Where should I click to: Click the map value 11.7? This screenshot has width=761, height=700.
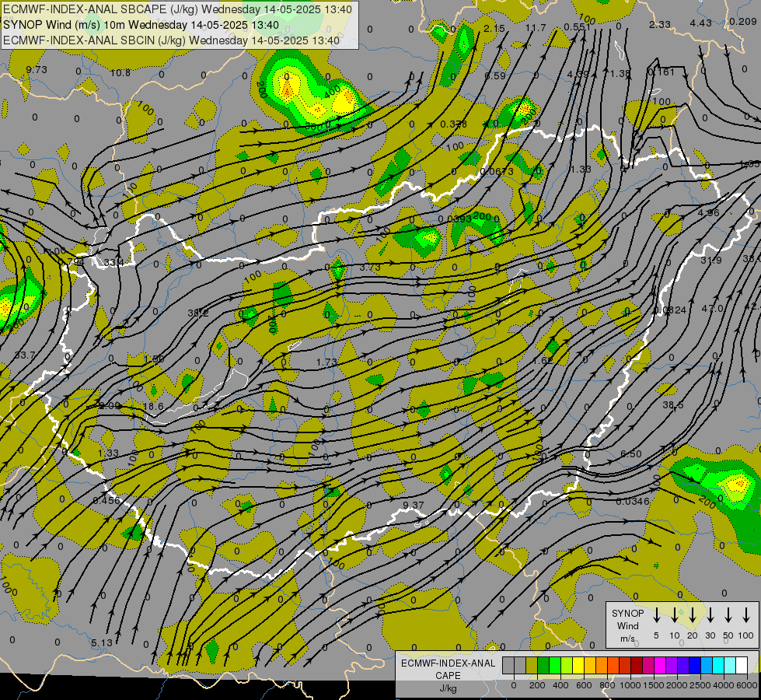536,28
